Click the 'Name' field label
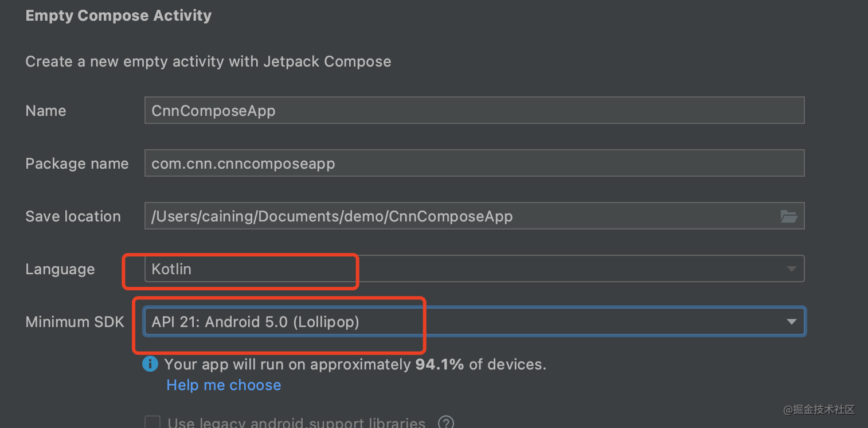The image size is (868, 428). [x=46, y=111]
